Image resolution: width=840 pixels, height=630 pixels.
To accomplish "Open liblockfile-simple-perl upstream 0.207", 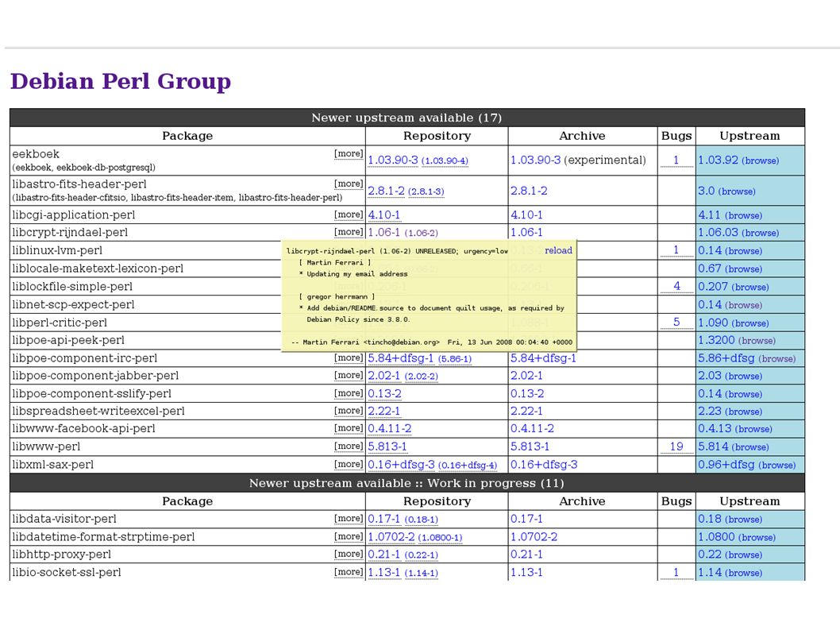I will [x=713, y=287].
